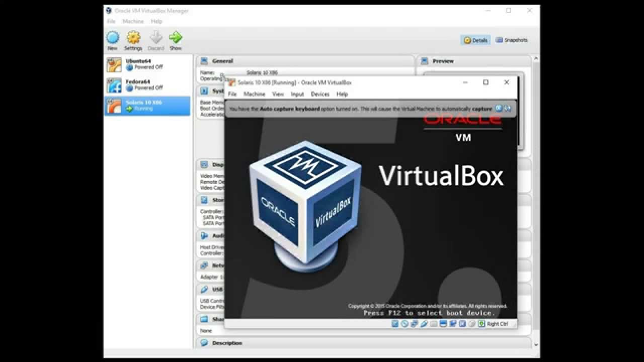Open the Input menu in VM window
644x362 pixels.
coord(297,94)
